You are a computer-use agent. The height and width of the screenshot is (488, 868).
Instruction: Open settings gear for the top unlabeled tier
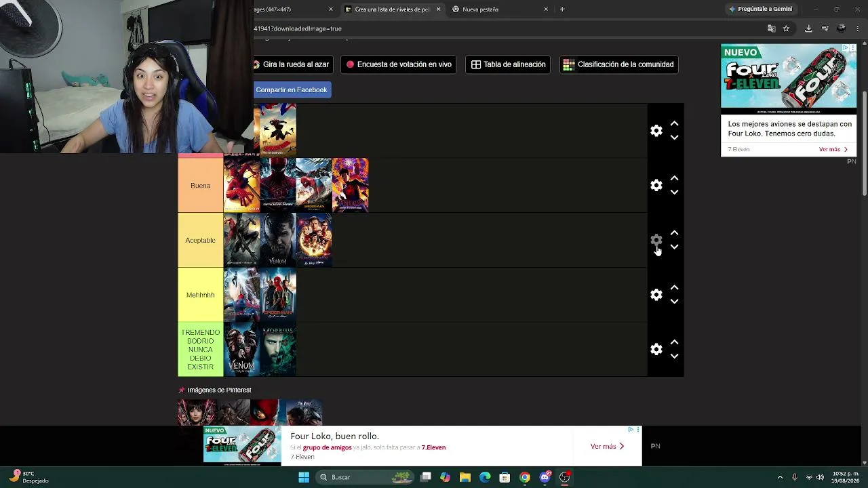point(656,131)
